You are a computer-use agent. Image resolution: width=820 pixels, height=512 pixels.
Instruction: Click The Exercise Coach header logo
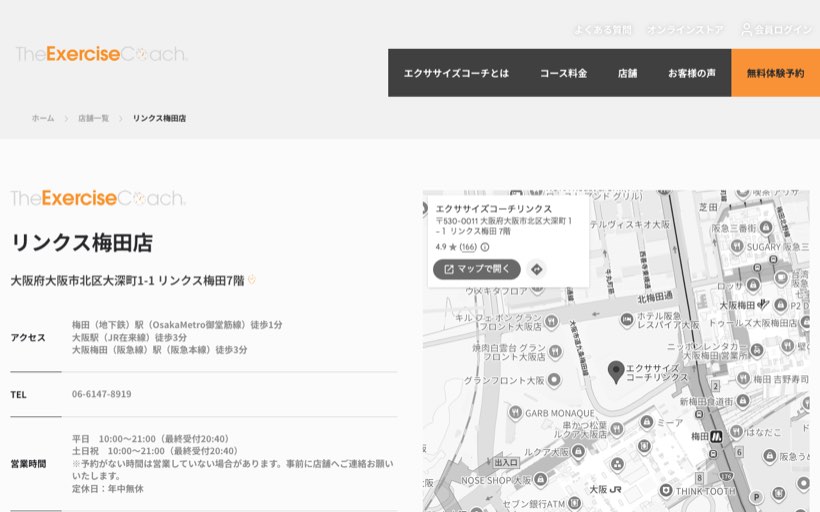tap(101, 54)
